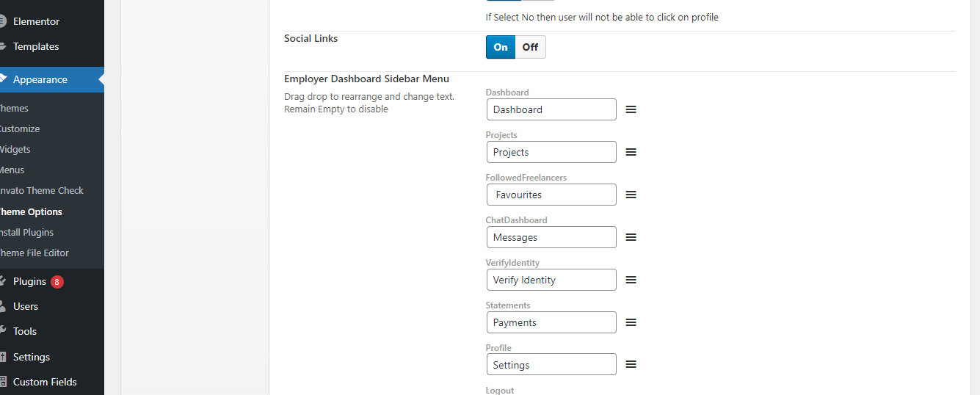Viewport: 980px width, 395px height.
Task: Focus the Favourites text field
Action: 551,195
